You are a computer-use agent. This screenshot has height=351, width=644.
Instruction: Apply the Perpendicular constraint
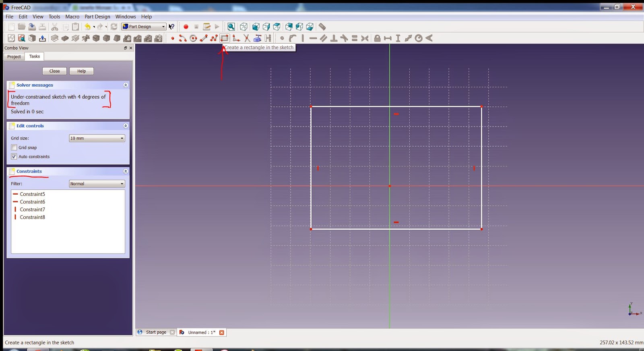334,38
